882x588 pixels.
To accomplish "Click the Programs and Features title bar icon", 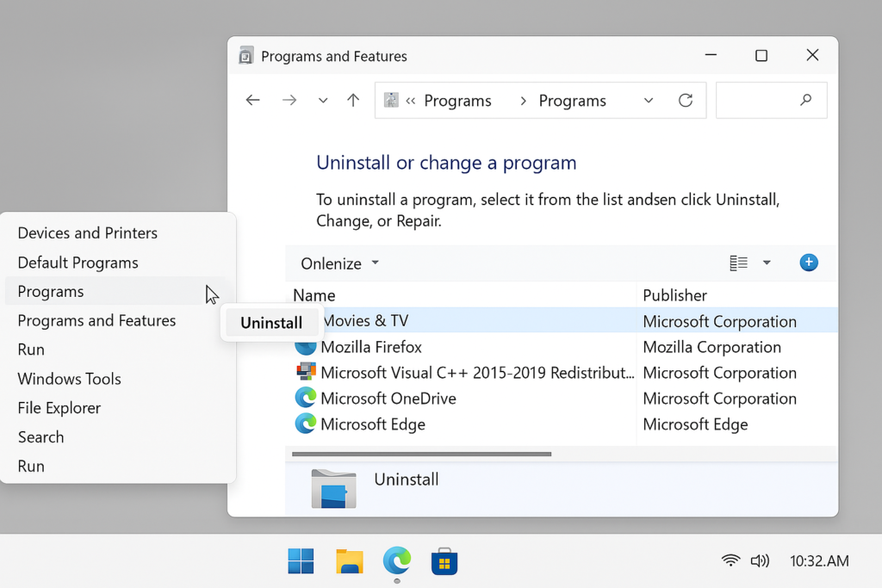I will coord(245,56).
